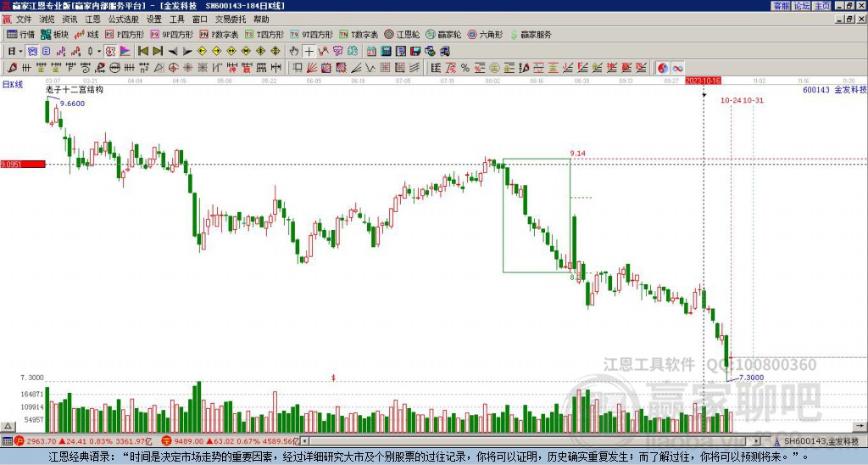868x465 pixels.
Task: Open the 江恩轮 tool
Action: 402,34
